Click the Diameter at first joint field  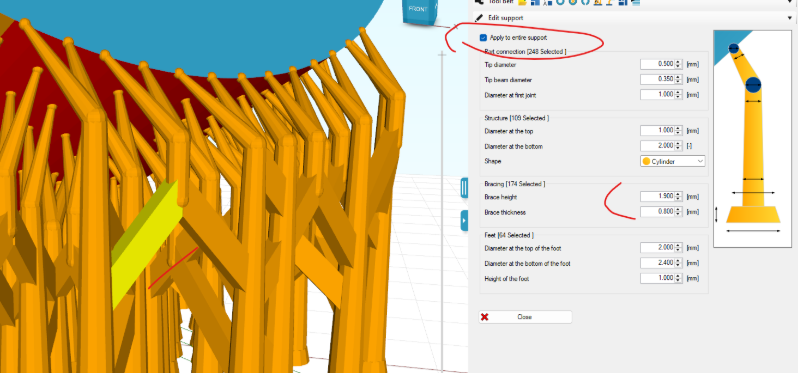(x=657, y=95)
